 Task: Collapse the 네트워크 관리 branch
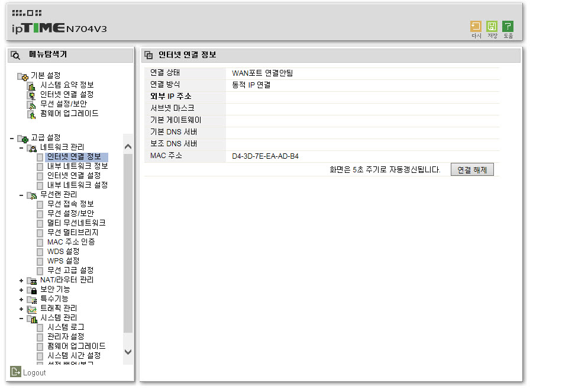21,148
